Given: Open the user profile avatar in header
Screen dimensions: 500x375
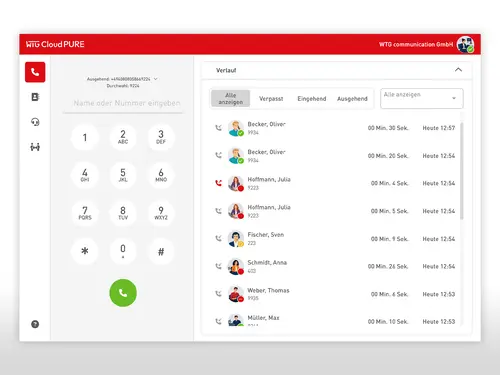Looking at the screenshot, I should (x=465, y=44).
